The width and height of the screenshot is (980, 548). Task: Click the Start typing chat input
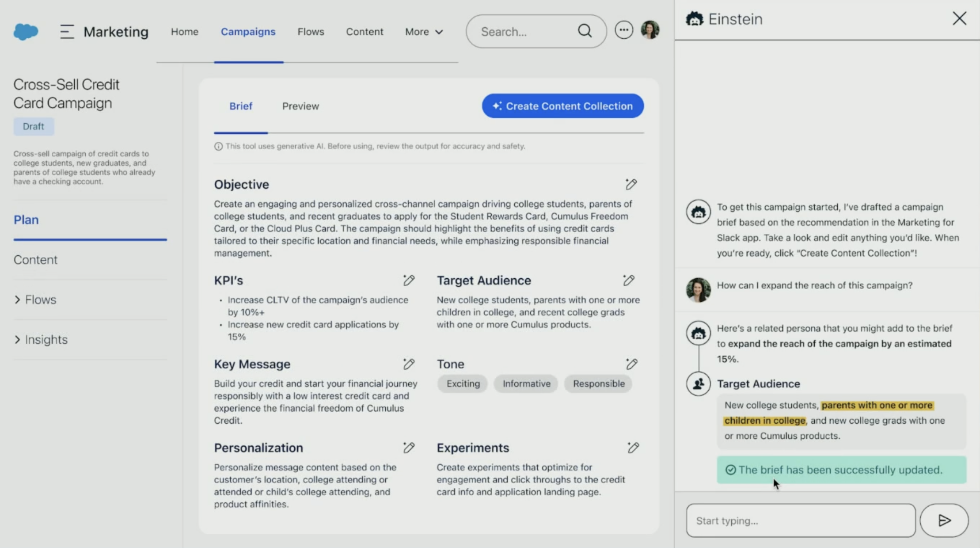click(x=801, y=520)
